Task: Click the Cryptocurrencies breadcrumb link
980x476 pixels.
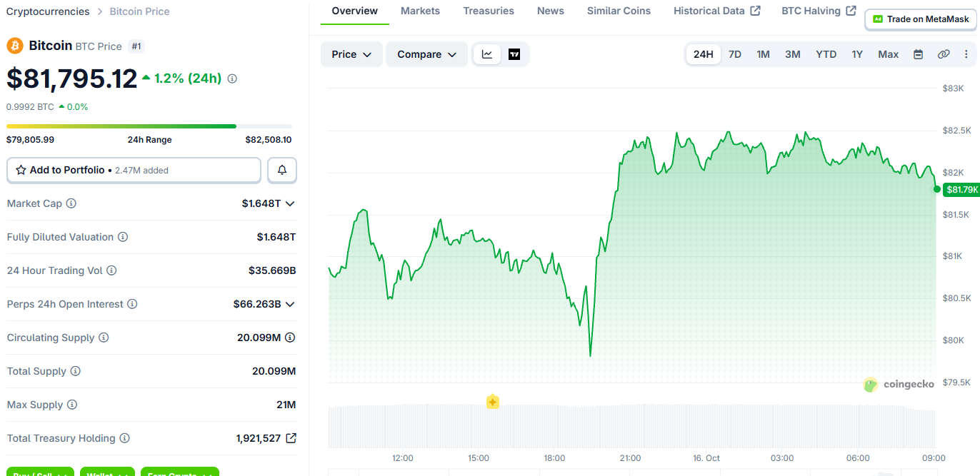Action: tap(48, 11)
